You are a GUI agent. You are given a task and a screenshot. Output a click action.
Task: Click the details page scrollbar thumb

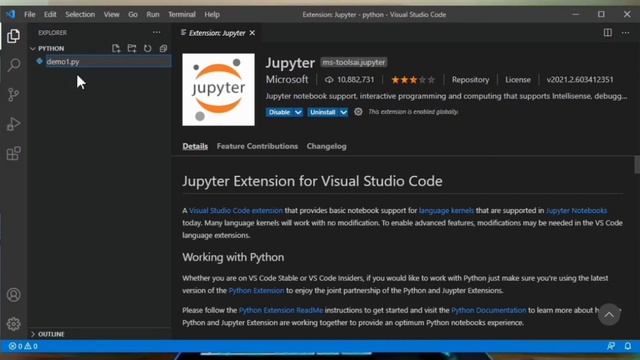pos(637,165)
